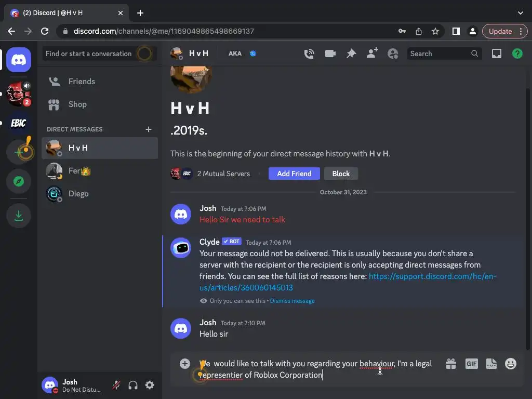Click the Block button
This screenshot has width=532, height=399.
coord(341,174)
